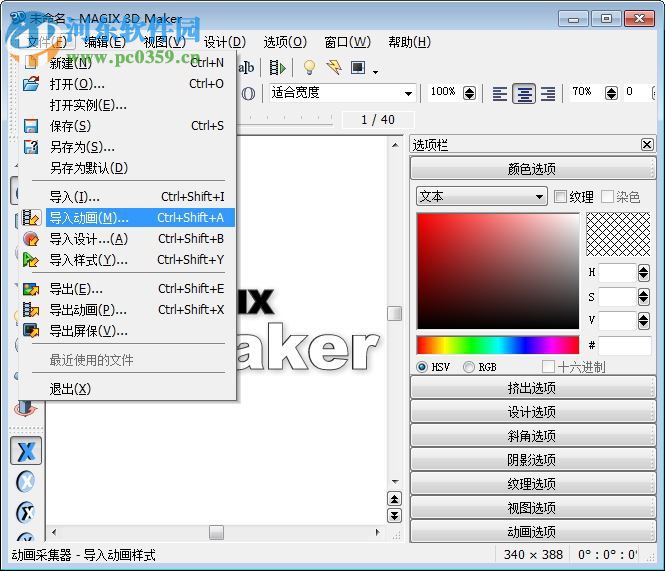
Task: Adjust the 70% spacing stepper
Action: point(611,92)
